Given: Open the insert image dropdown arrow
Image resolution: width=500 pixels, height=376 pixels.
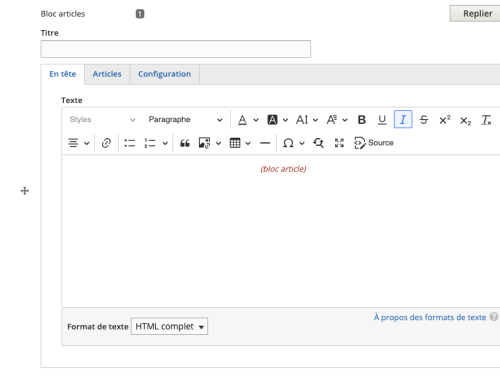Looking at the screenshot, I should (x=218, y=143).
